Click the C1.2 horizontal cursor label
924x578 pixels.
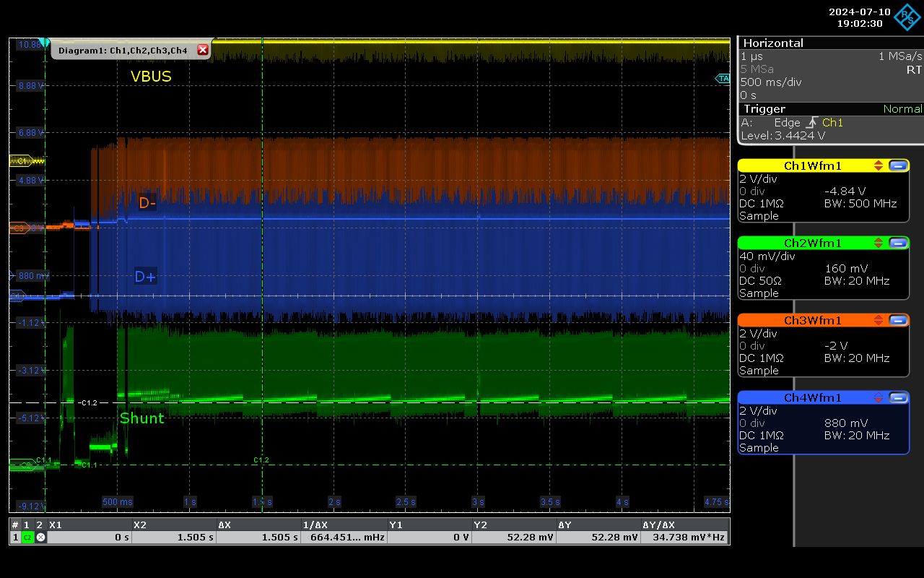[x=88, y=402]
